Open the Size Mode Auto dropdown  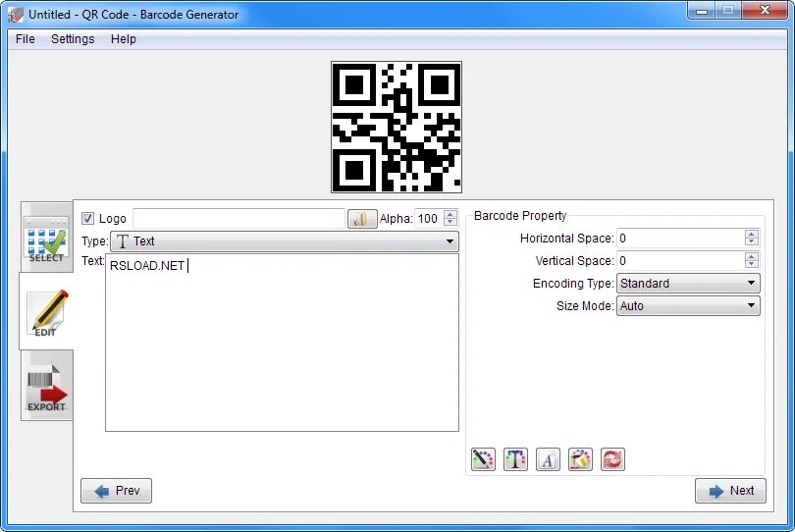(x=688, y=306)
